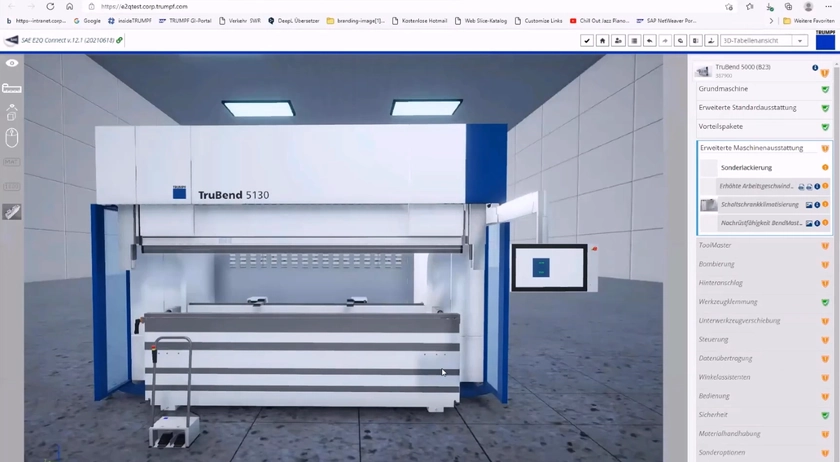Click the home icon in the toolbar

[x=603, y=41]
